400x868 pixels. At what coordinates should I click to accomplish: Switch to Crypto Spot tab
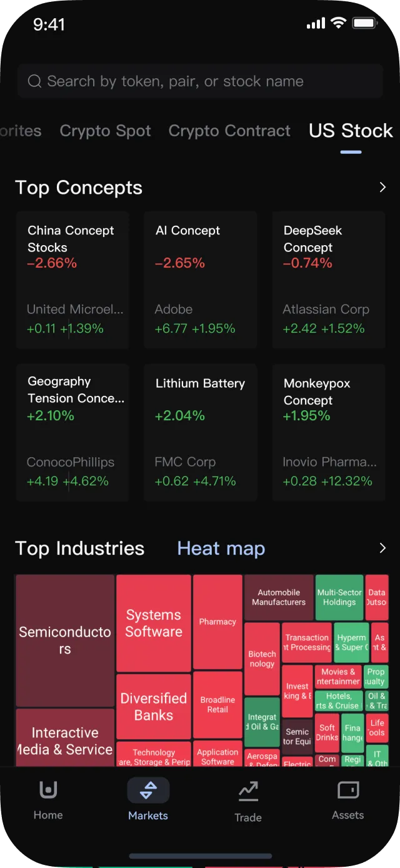click(105, 131)
